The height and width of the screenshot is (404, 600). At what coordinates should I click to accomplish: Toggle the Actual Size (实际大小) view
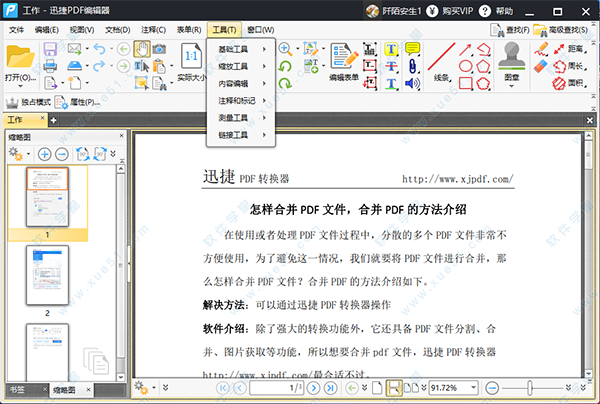click(187, 58)
